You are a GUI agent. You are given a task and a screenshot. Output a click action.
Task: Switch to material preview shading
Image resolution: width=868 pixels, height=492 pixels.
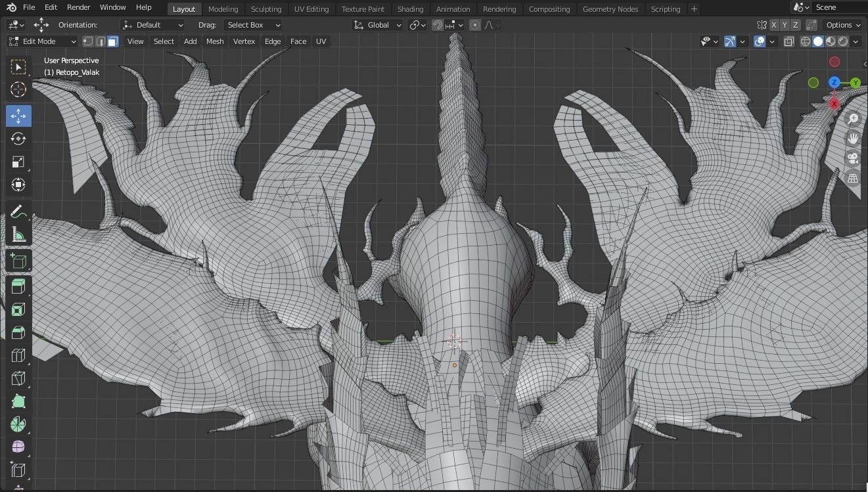pos(831,41)
